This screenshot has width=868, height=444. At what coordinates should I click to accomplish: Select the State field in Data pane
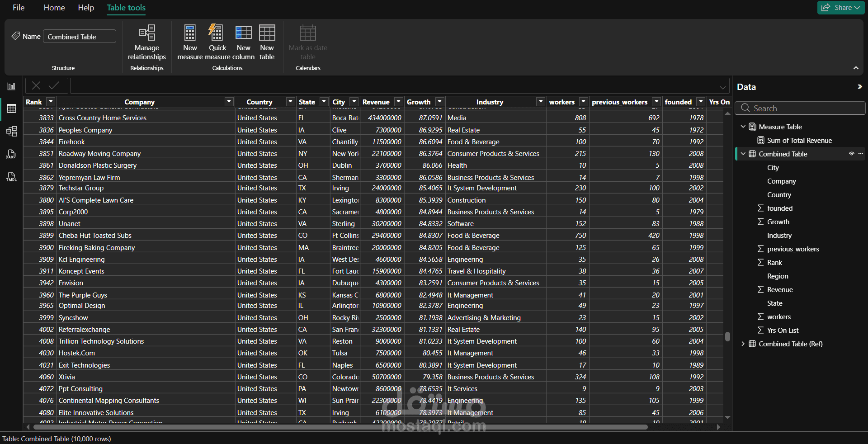click(774, 303)
